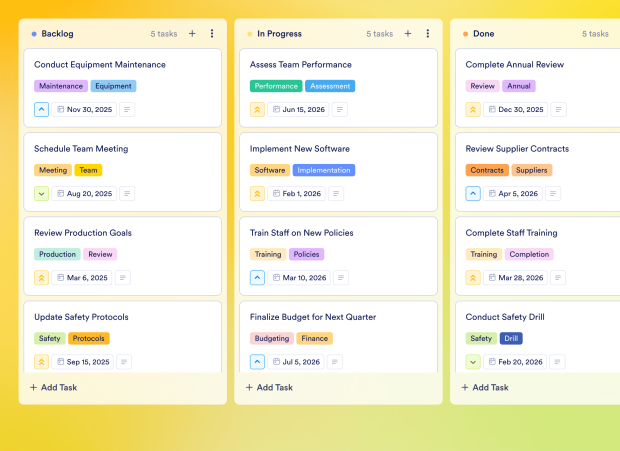Click the orange Protocols tag
The width and height of the screenshot is (620, 451).
coord(89,338)
